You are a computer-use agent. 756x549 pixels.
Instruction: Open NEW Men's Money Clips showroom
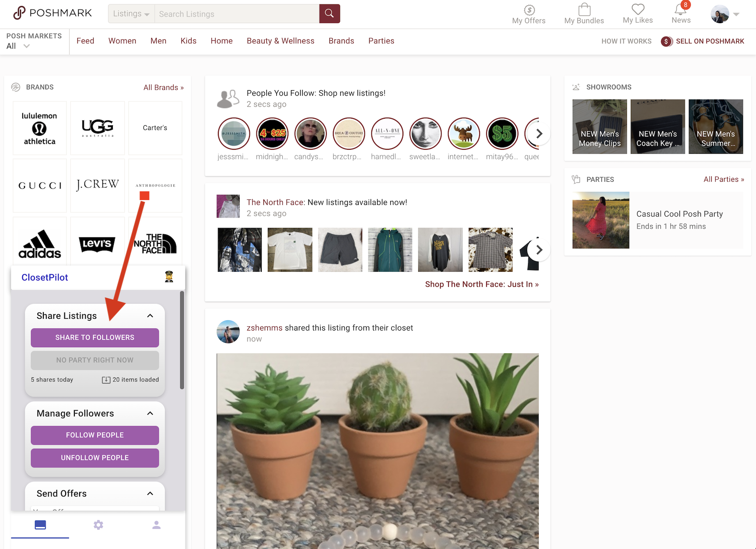[600, 127]
